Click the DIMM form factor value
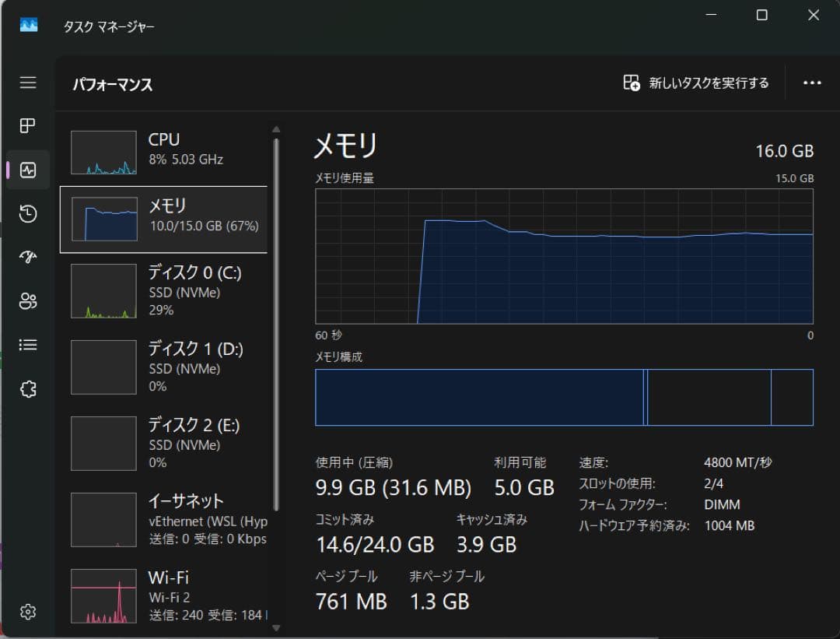The image size is (840, 639). pos(722,504)
